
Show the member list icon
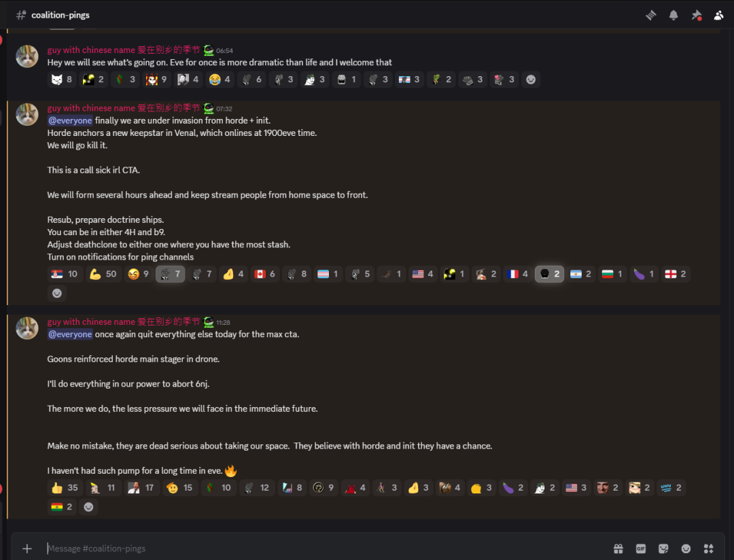tap(718, 16)
